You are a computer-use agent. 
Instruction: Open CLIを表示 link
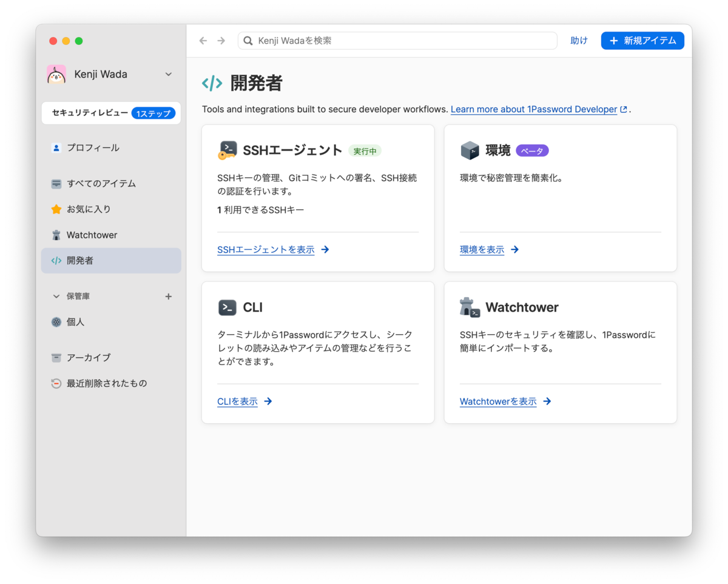pos(237,401)
